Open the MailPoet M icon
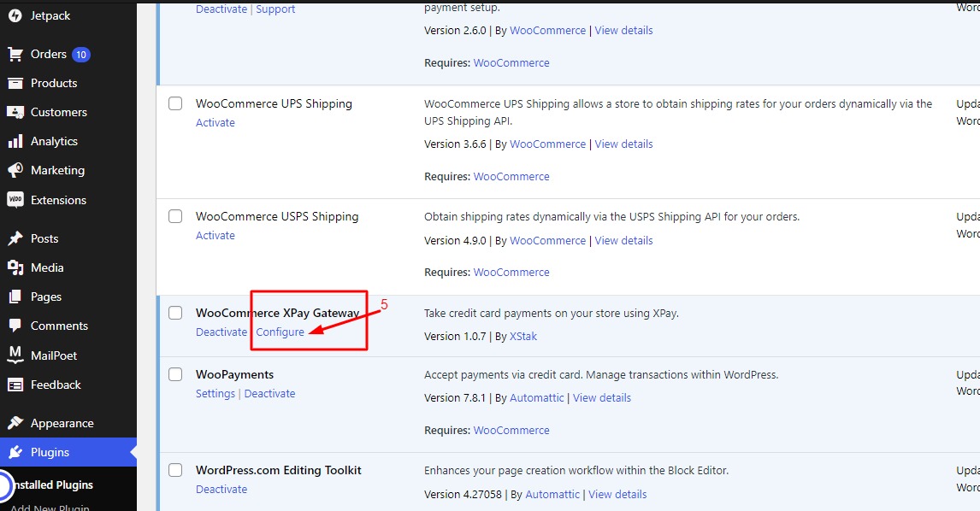The height and width of the screenshot is (511, 980). [15, 355]
